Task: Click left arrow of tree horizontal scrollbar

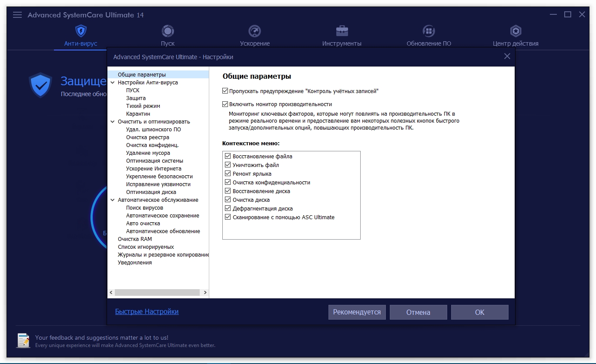Action: coord(111,293)
